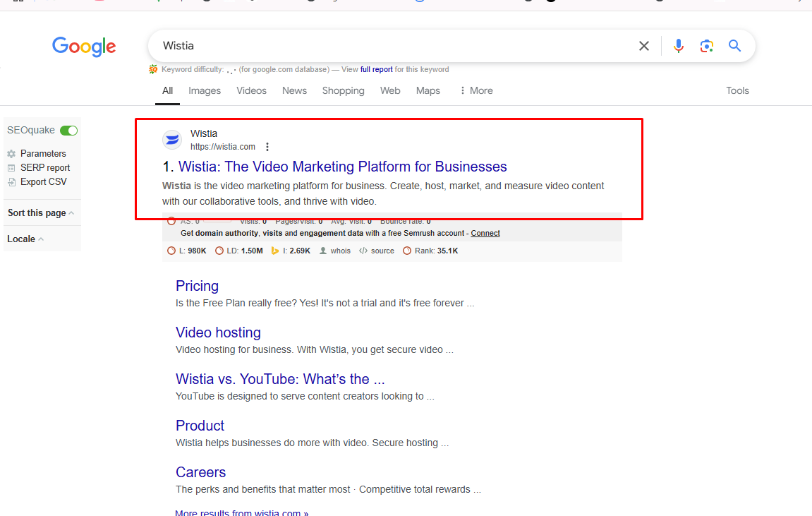This screenshot has height=516, width=812.
Task: Open the More search filters dropdown
Action: 475,90
